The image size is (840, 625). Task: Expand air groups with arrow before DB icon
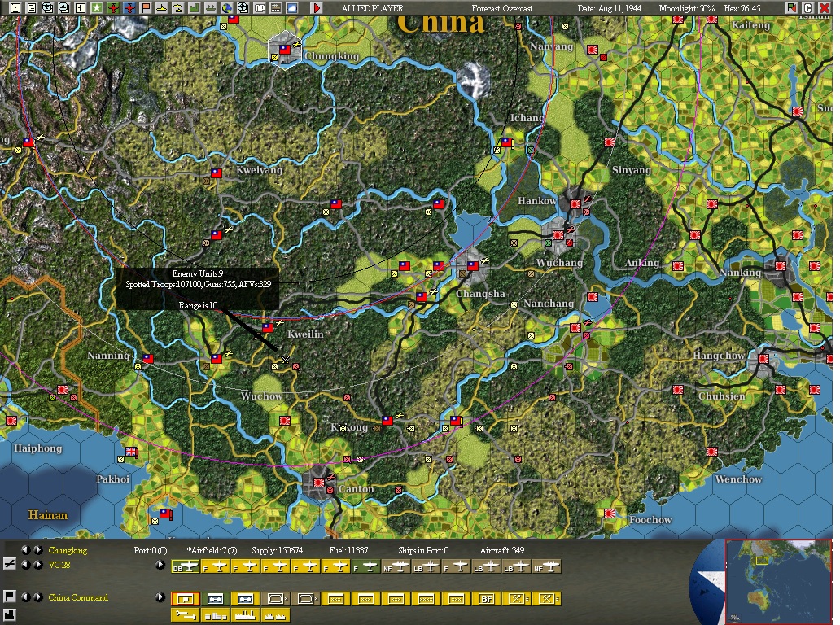(160, 565)
